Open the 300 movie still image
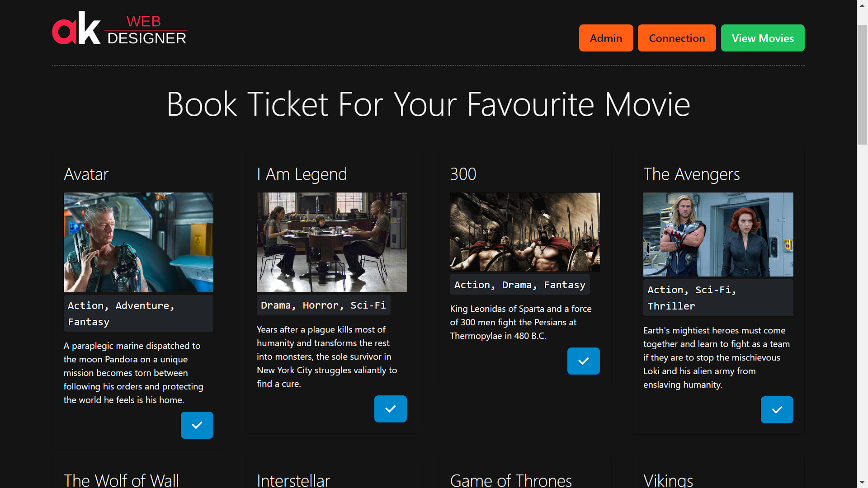This screenshot has height=488, width=868. [525, 232]
